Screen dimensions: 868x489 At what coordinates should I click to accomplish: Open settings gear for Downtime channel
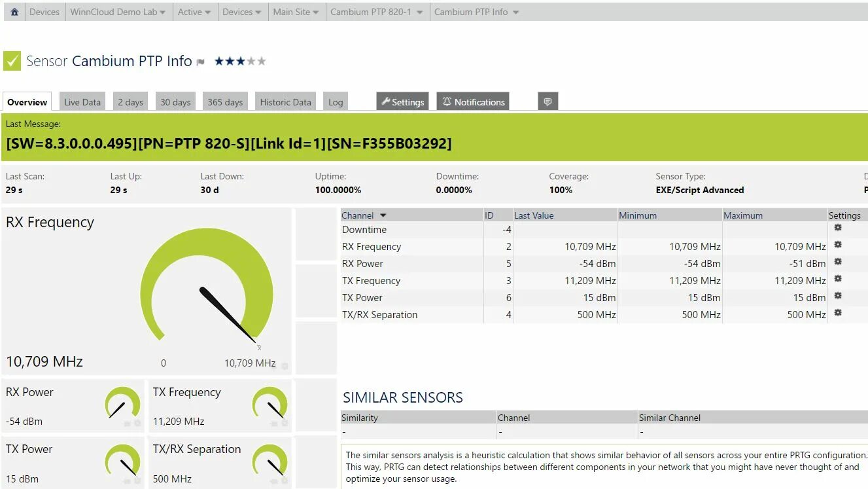(838, 228)
